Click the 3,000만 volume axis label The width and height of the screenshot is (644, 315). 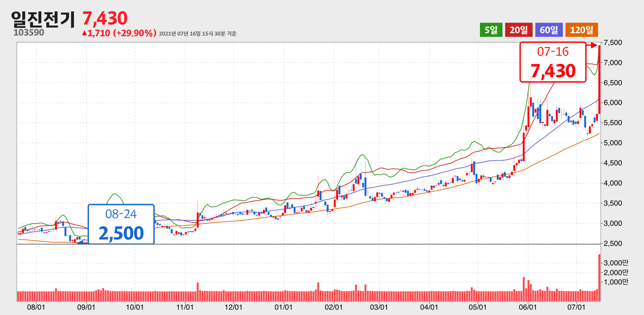pyautogui.click(x=616, y=263)
